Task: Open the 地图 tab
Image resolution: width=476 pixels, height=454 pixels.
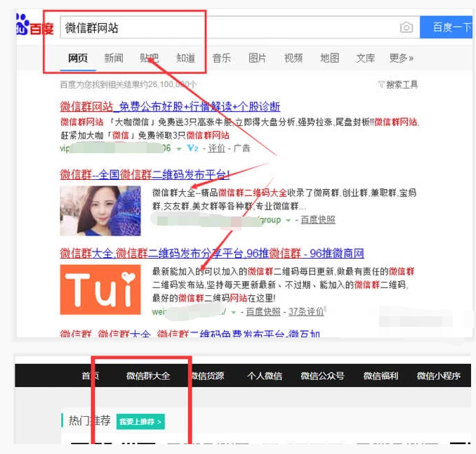Action: pos(330,58)
